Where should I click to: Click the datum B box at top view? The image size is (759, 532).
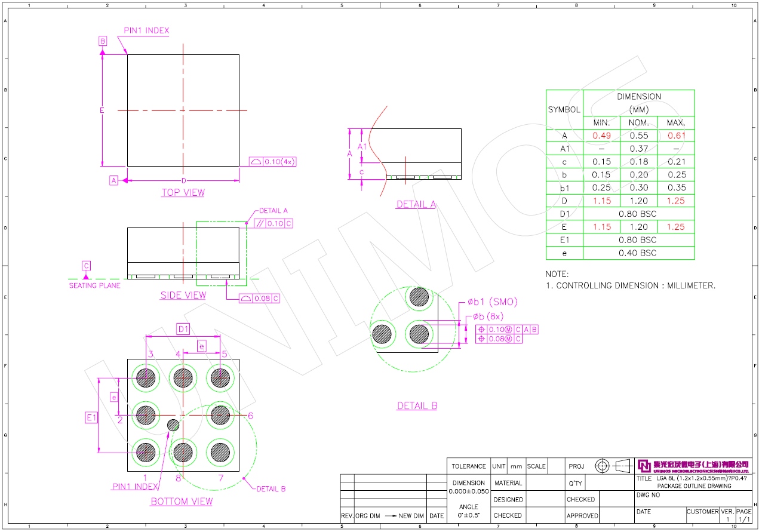pos(103,41)
